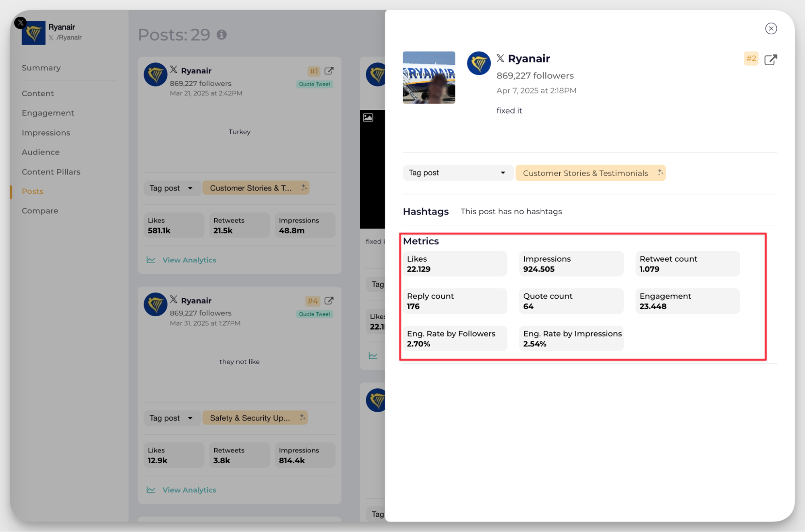This screenshot has height=532, width=805.
Task: Open external link for post #1
Action: tap(329, 71)
